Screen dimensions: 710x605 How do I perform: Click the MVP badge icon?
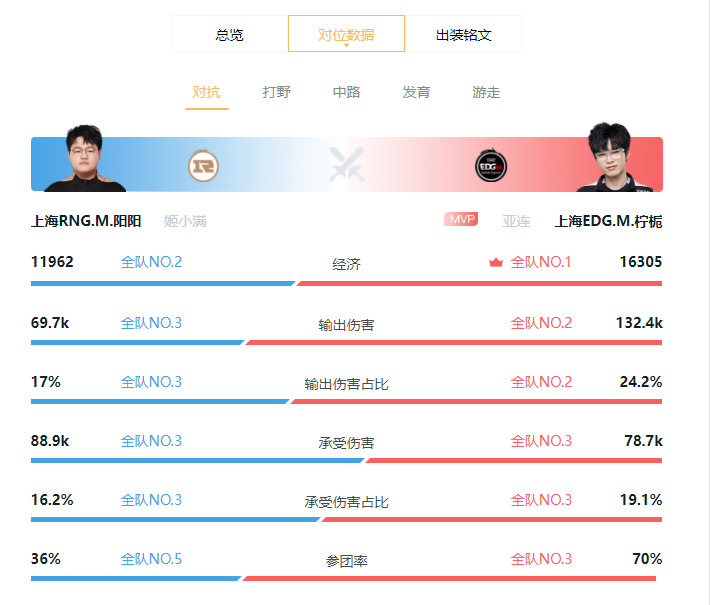461,219
